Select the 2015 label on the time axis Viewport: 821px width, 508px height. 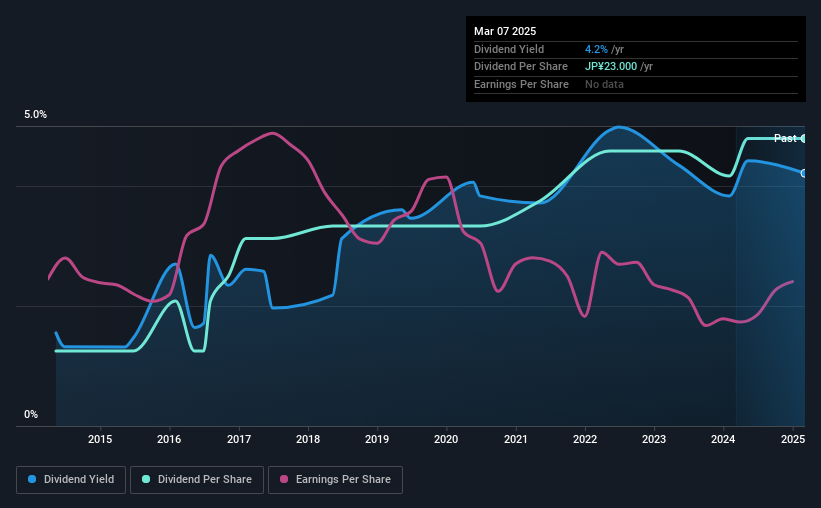(x=100, y=439)
